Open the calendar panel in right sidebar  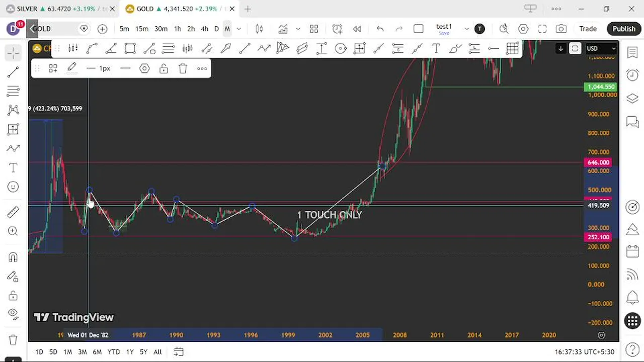pyautogui.click(x=632, y=251)
